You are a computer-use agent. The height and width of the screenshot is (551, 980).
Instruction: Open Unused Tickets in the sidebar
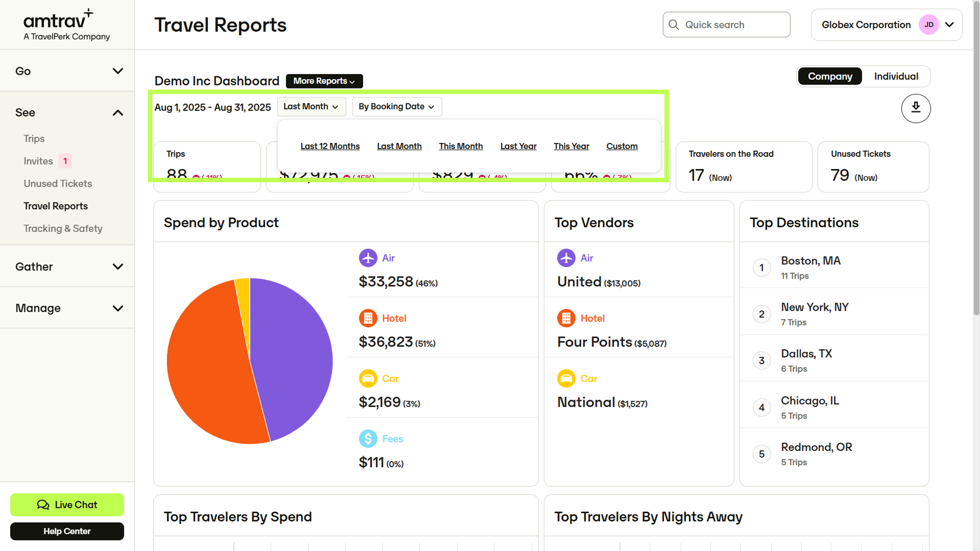pos(58,184)
